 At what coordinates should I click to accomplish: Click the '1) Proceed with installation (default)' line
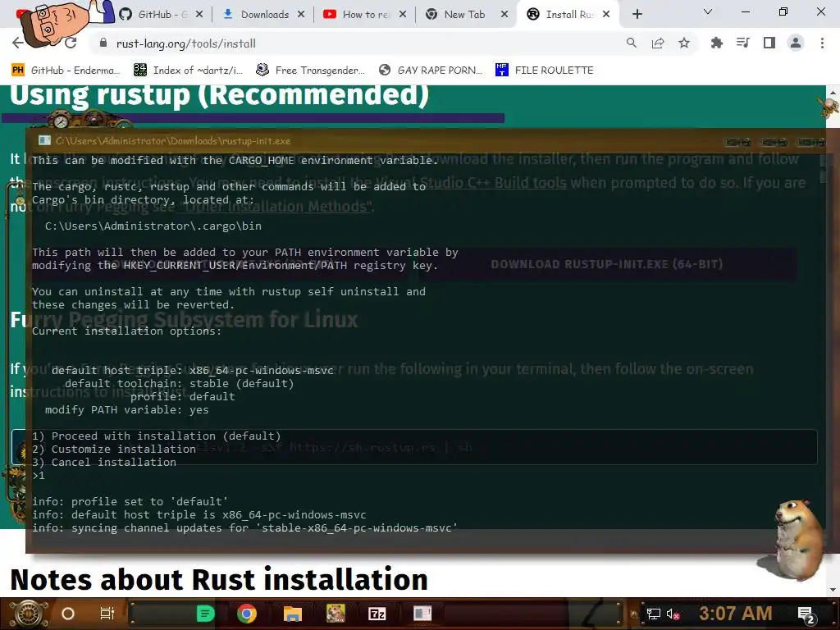[x=156, y=436]
